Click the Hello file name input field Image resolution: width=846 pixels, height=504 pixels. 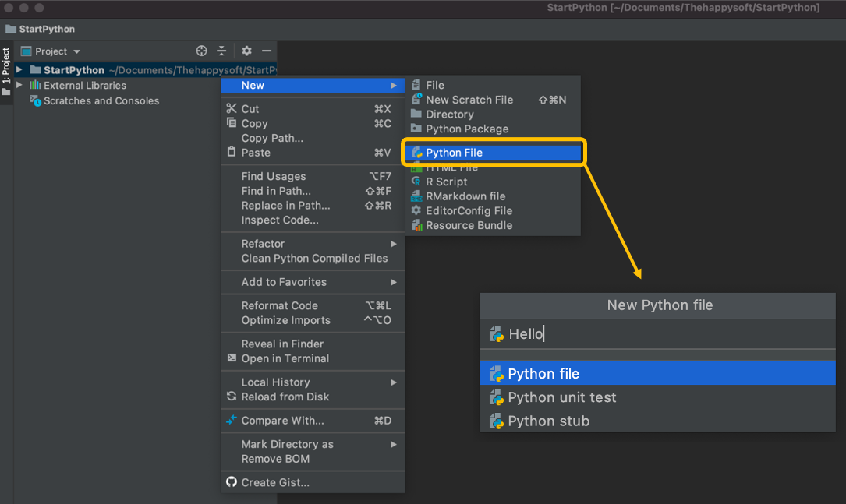click(658, 334)
